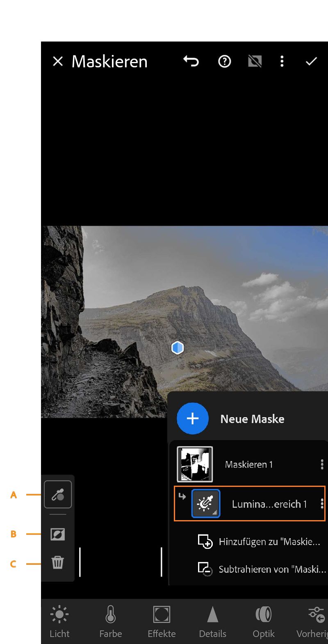Click the subtract-from-mask minus icon
Image resolution: width=328 pixels, height=644 pixels.
(205, 569)
